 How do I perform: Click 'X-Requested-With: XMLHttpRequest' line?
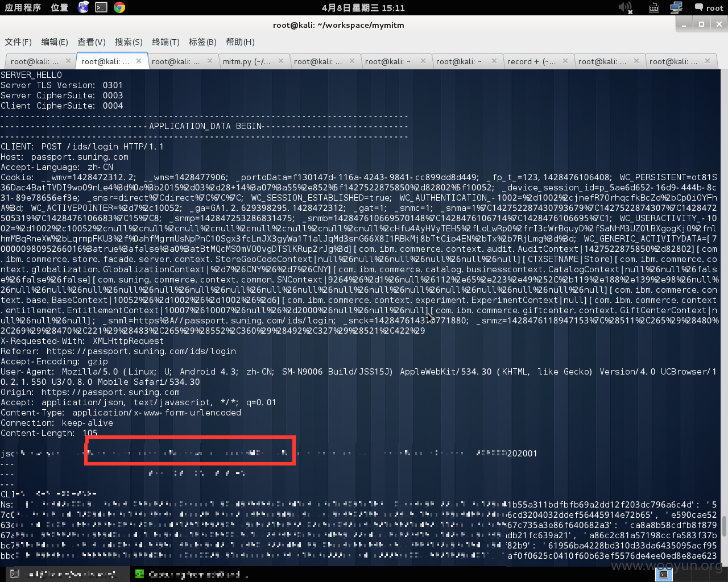click(x=82, y=341)
